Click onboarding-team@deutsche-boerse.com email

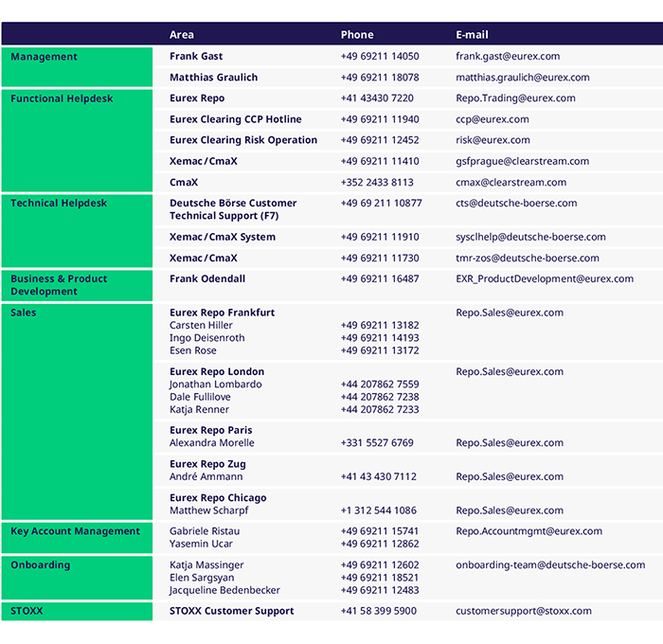coord(549,565)
